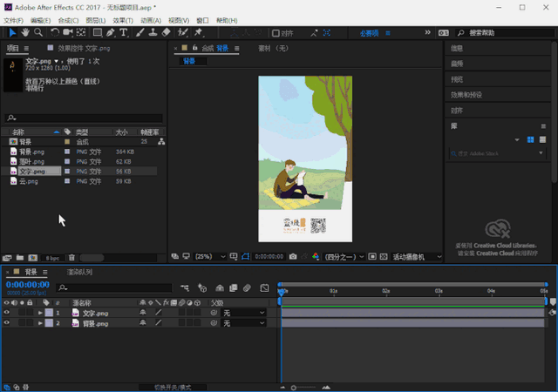This screenshot has width=558, height=392.
Task: Expand the 背景.png layer properties
Action: (40, 323)
